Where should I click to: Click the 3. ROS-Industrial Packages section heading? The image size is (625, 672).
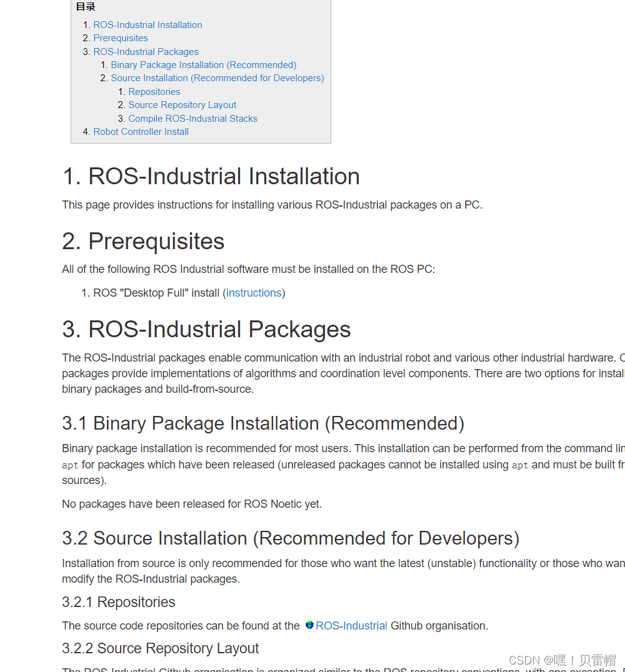(x=206, y=329)
